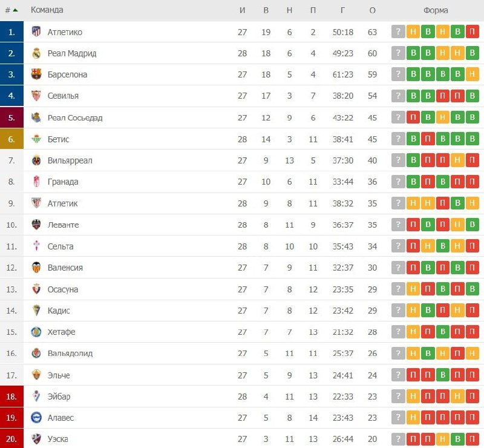
Task: Sort table by the # column arrow
Action: (x=15, y=10)
